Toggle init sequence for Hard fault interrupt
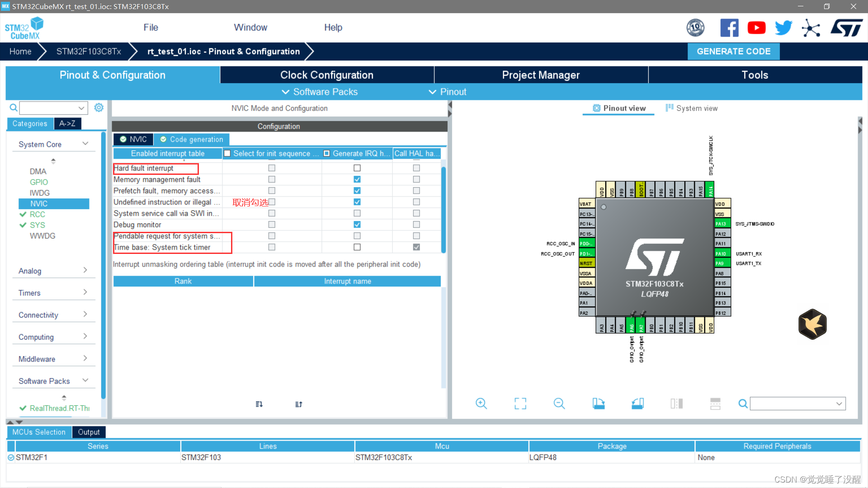 tap(272, 168)
